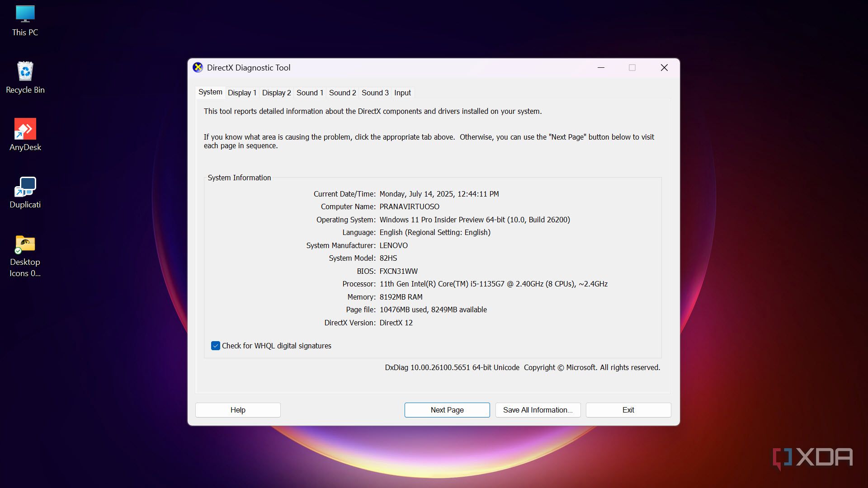Click Save All Information button

(538, 410)
